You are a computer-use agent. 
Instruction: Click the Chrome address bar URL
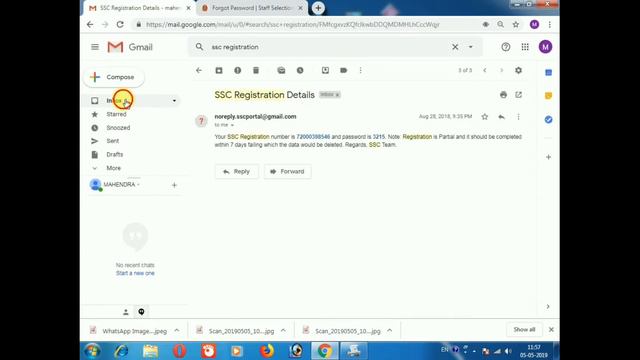(293, 24)
